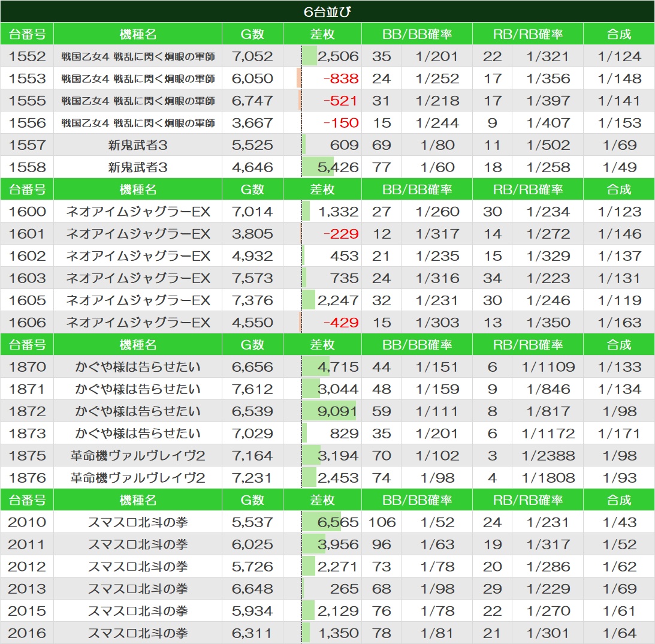Select ネオアイムジャグラーEX in row 1601
This screenshot has height=644, width=655.
(x=138, y=234)
